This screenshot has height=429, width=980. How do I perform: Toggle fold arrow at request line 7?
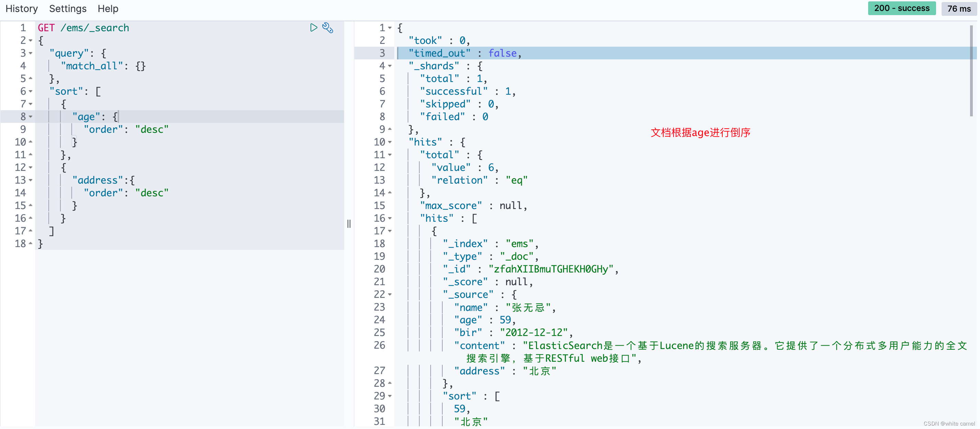tap(31, 104)
